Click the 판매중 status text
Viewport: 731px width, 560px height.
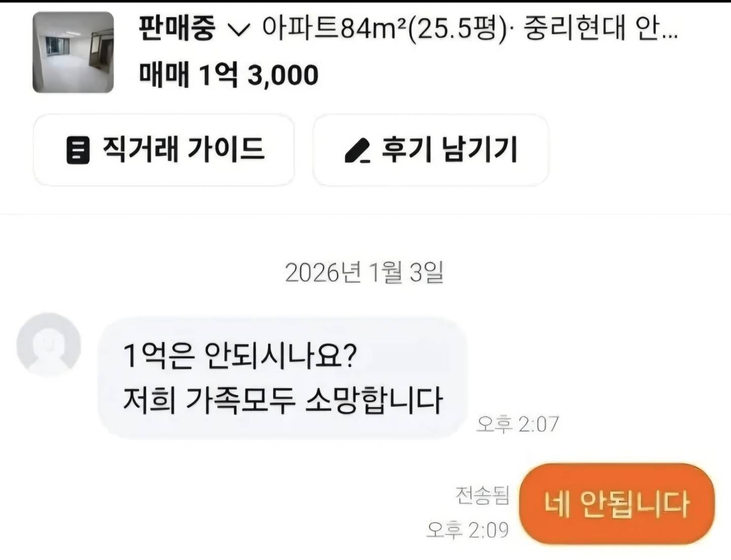(177, 29)
